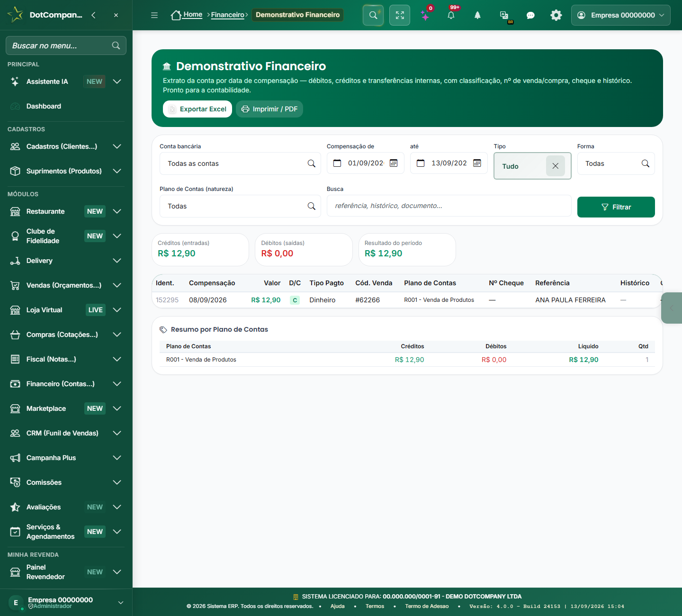Screen dimensions: 682x616
Task: Click the Ident. 152295 cell
Action: [x=167, y=300]
